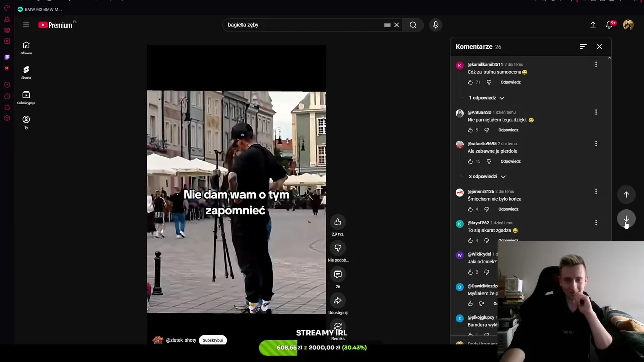This screenshot has height=362, width=644.
Task: Open Twitch in the Opera sidebar
Action: pyautogui.click(x=7, y=57)
